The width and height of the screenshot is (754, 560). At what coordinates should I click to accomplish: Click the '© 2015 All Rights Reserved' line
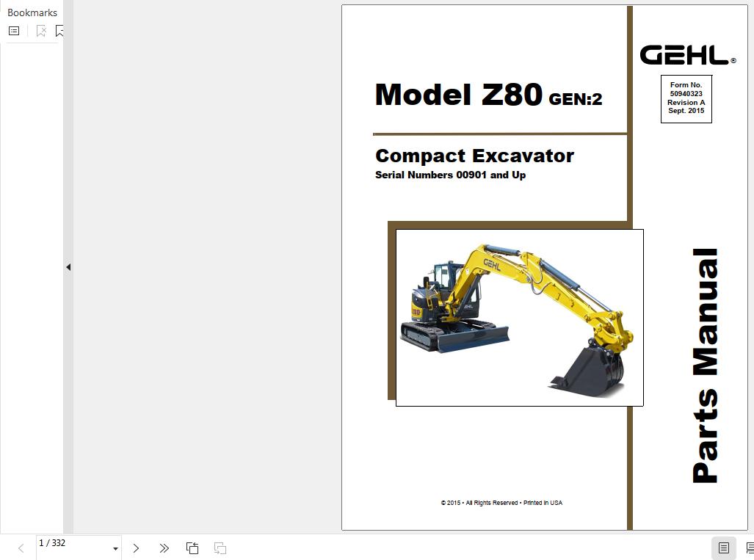point(501,503)
